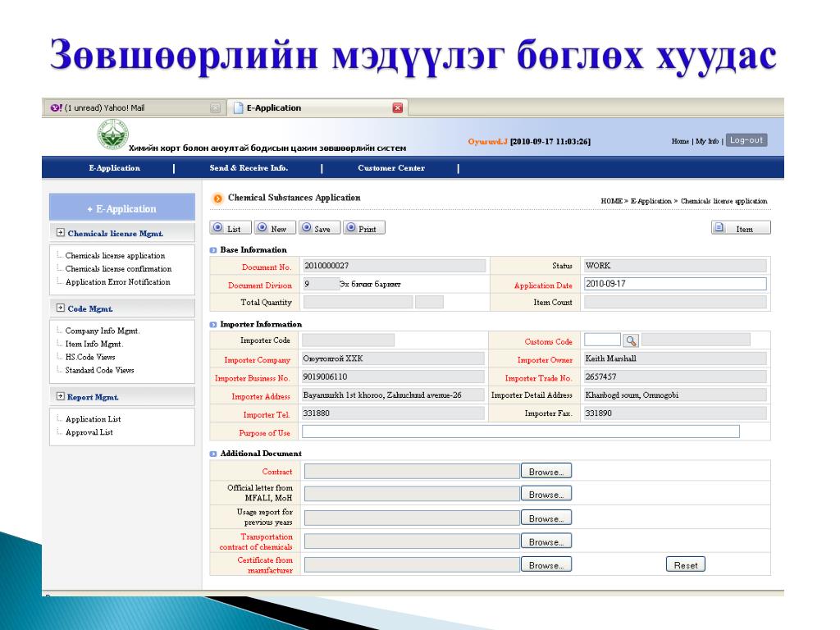Image resolution: width=840 pixels, height=630 pixels.
Task: Open Company Info Mgmt.
Action: point(103,331)
